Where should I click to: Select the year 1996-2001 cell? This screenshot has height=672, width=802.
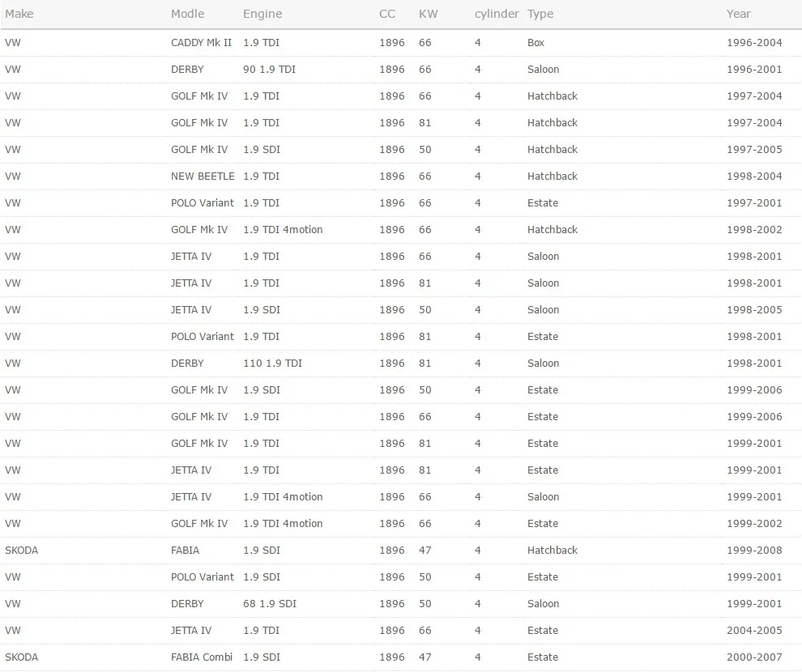[754, 70]
